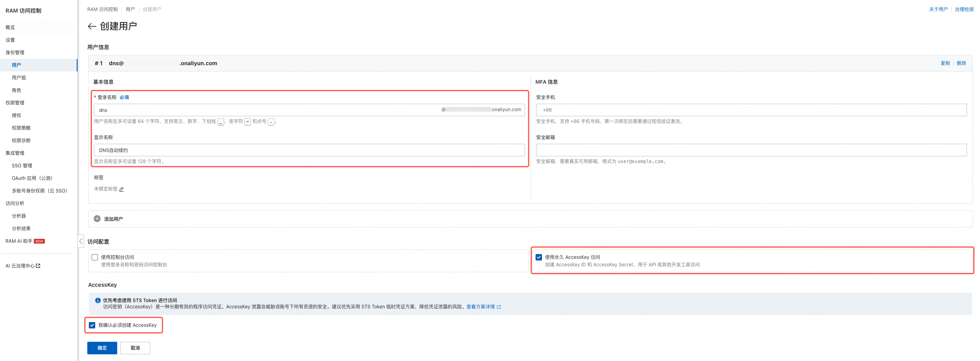The image size is (980, 361).
Task: Click the 取消 button
Action: tap(135, 348)
